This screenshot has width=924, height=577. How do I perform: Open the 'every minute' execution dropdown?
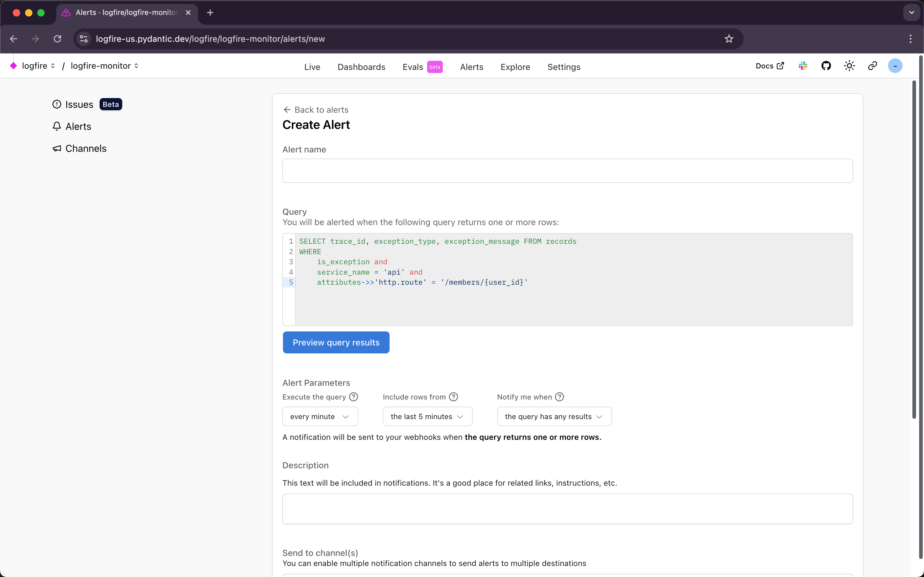(320, 416)
